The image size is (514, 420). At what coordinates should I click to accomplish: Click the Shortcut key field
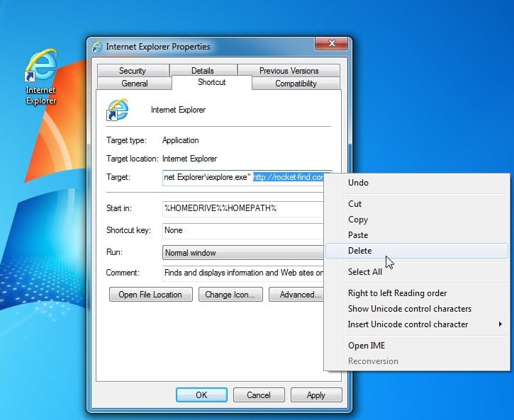click(x=243, y=230)
